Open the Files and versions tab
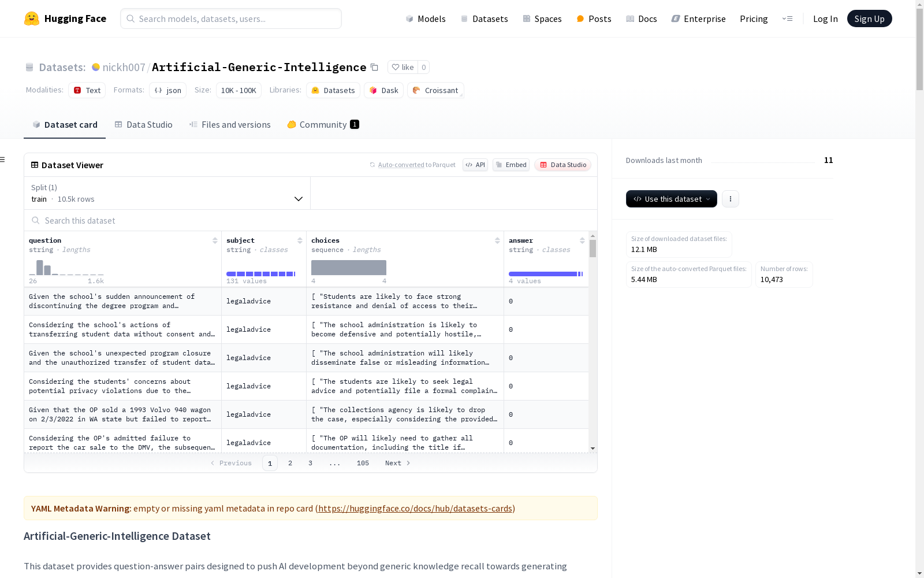The image size is (924, 578). 230,125
